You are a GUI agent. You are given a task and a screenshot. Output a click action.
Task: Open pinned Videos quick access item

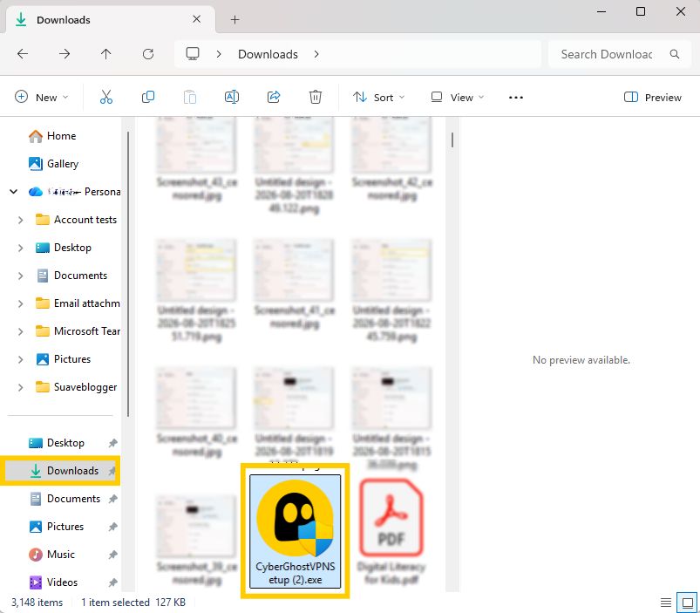pos(53,582)
